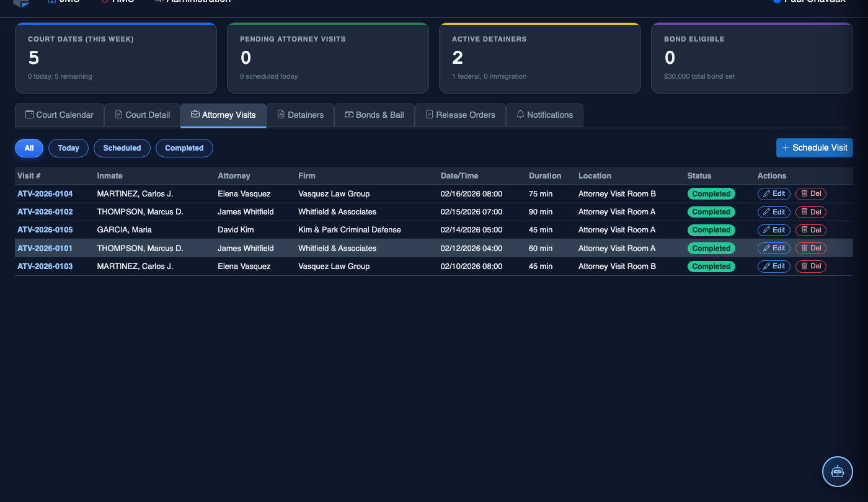Switch to the Release Orders tab
This screenshot has height=502, width=868.
point(460,115)
